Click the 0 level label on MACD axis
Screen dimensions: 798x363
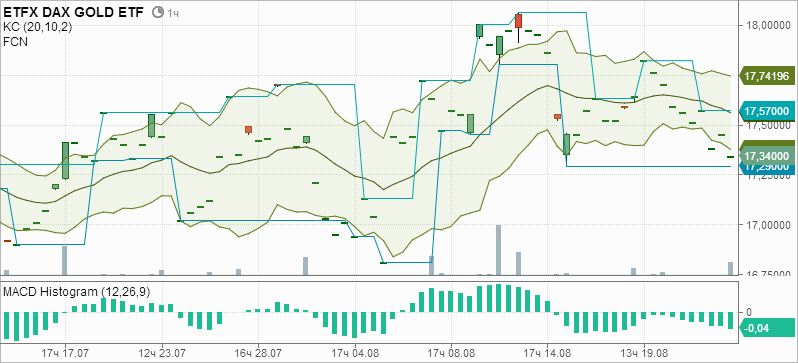[x=748, y=312]
